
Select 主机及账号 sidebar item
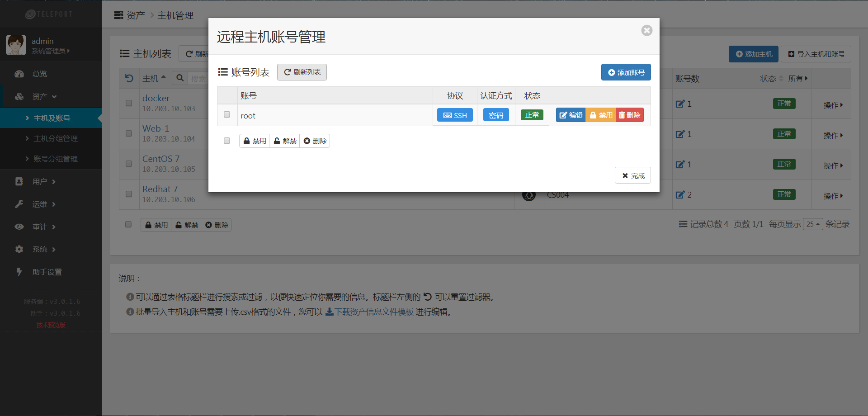click(51, 118)
